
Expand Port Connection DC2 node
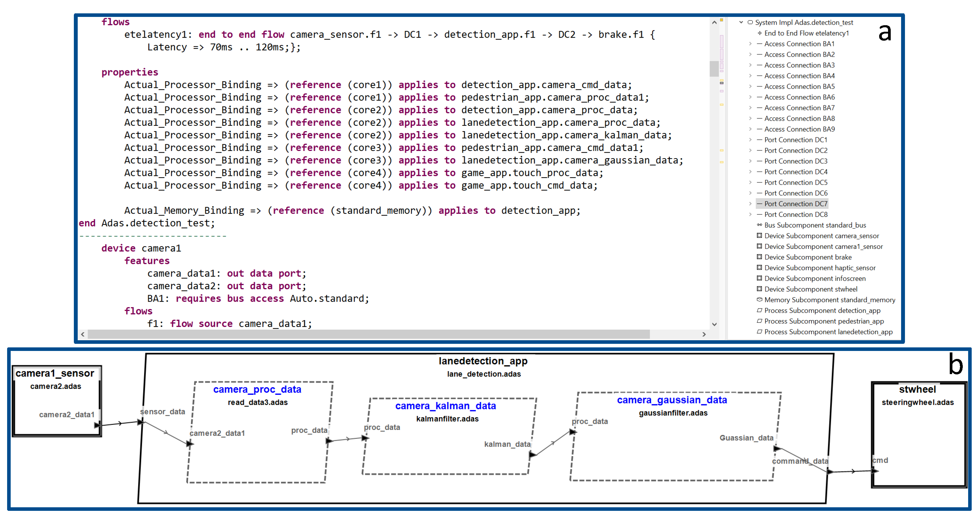click(750, 150)
